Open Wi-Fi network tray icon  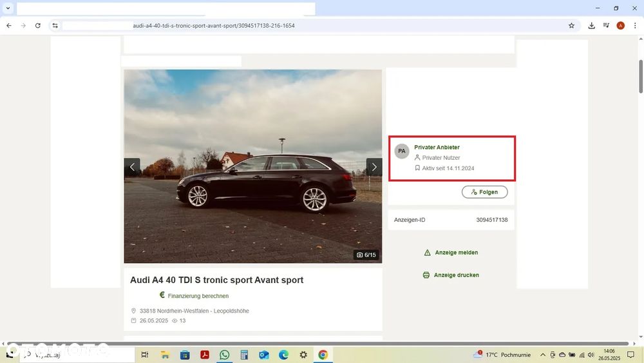click(582, 355)
